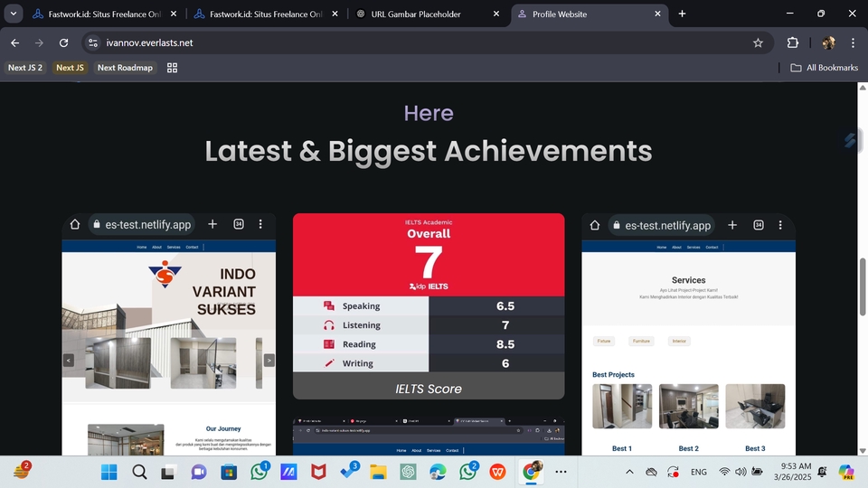Open the Windows Start menu
The height and width of the screenshot is (488, 868).
(109, 472)
